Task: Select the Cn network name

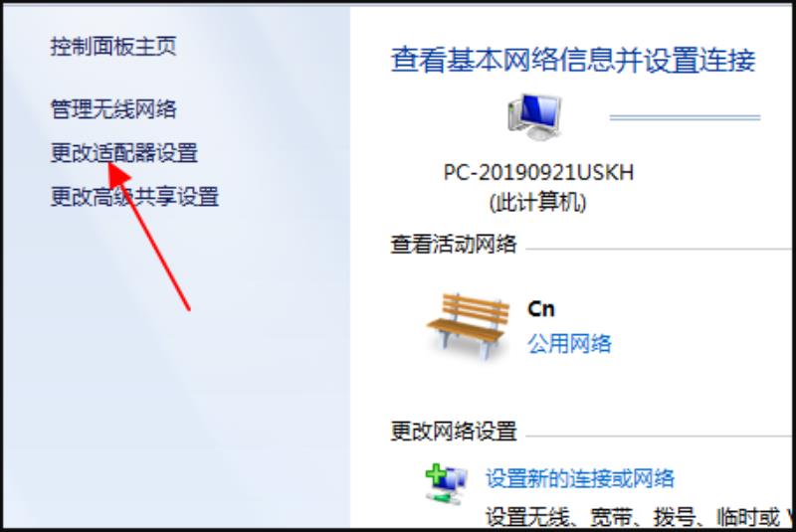Action: point(541,309)
